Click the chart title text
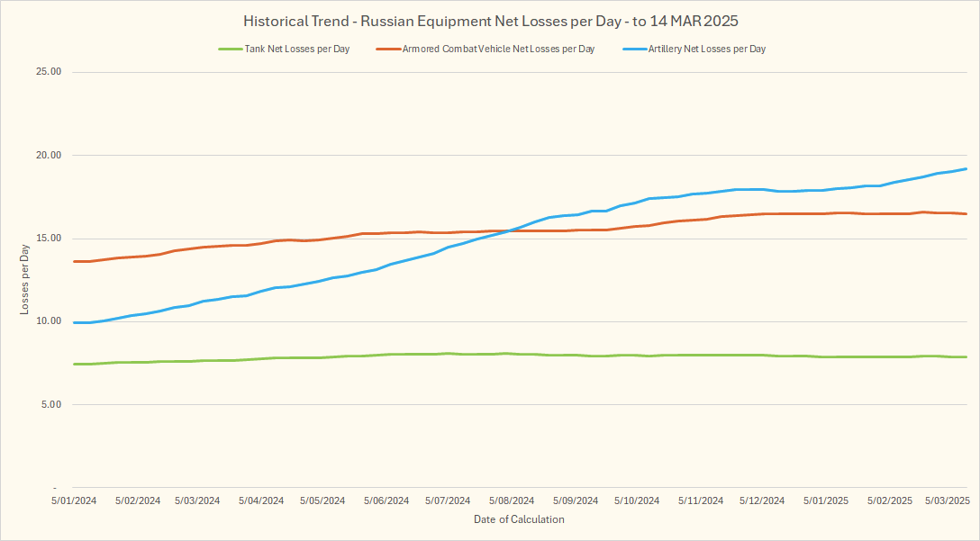Screen dimensions: 980x541 [490, 20]
